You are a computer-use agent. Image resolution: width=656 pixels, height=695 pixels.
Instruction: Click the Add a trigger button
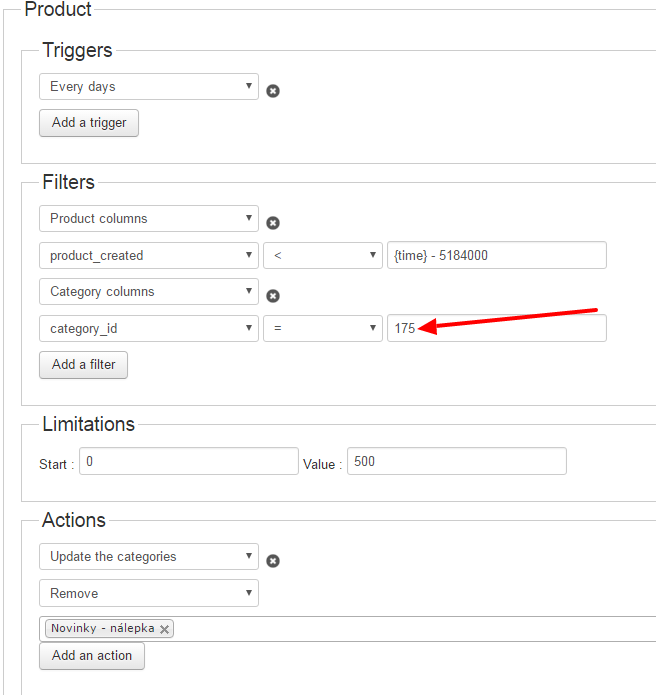(89, 123)
